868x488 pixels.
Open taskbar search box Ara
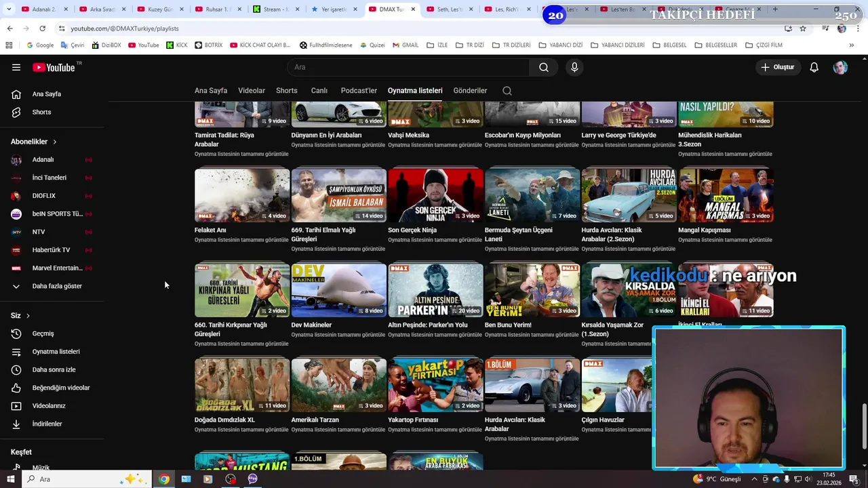pos(86,479)
